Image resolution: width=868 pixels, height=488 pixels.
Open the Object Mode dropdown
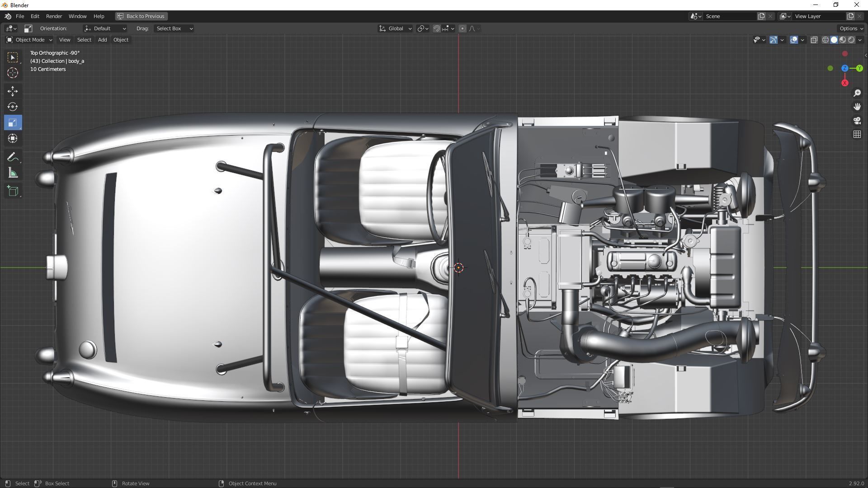pyautogui.click(x=29, y=40)
